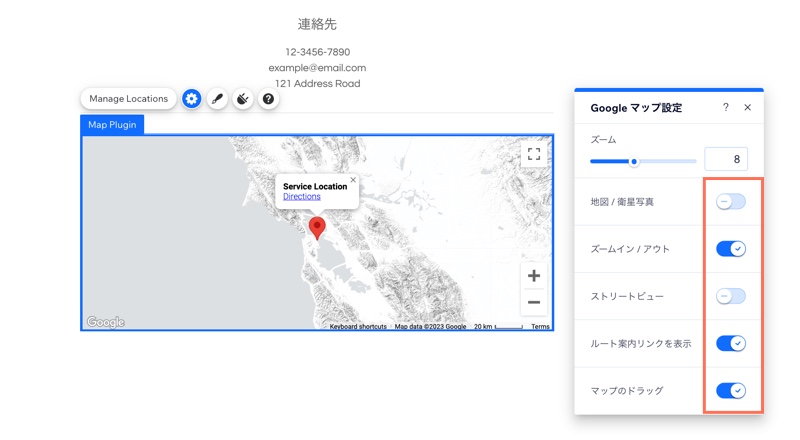Open the Directions link in popup
The image size is (800, 440).
302,197
